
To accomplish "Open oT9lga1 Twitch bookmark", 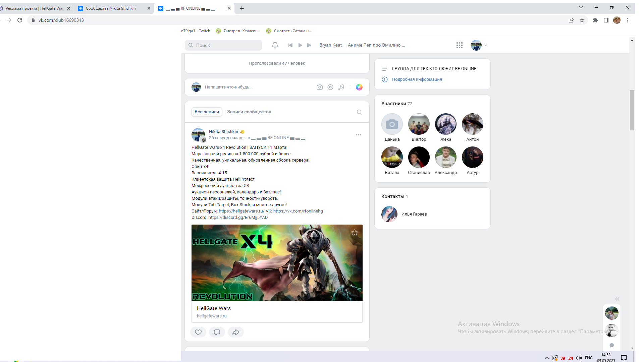I will point(196,31).
